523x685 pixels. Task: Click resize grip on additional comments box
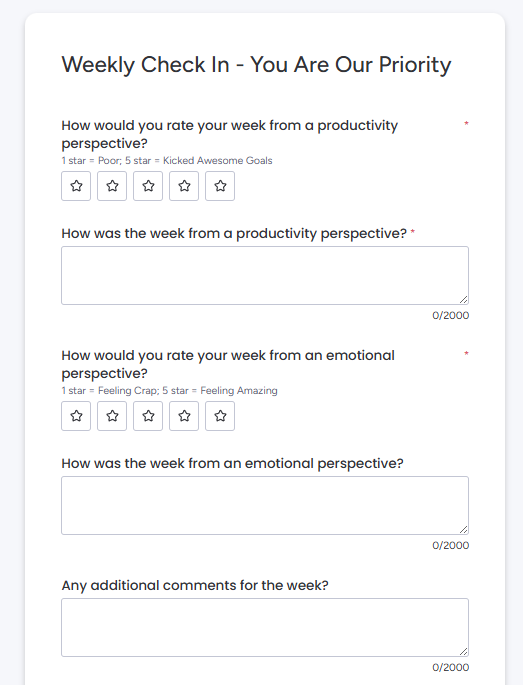click(x=464, y=651)
